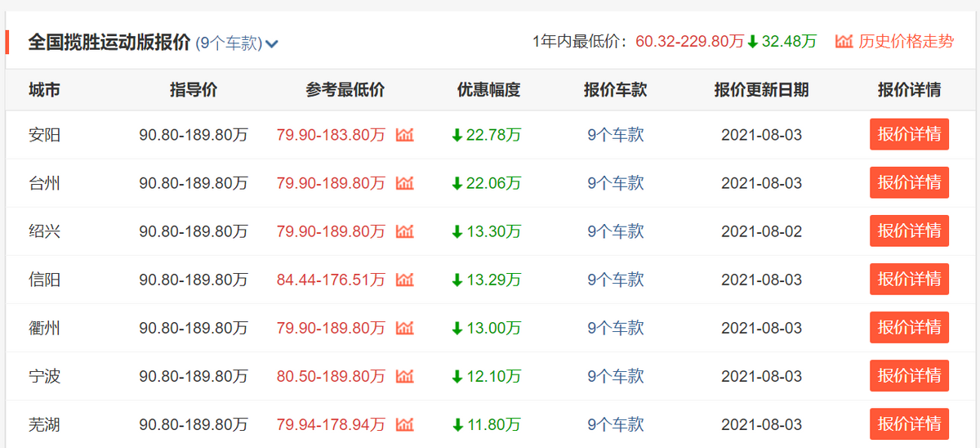Screen dimensions: 980x448
Task: Click lowest price 80.50-189.80万 for 宁波
Action: pyautogui.click(x=331, y=376)
